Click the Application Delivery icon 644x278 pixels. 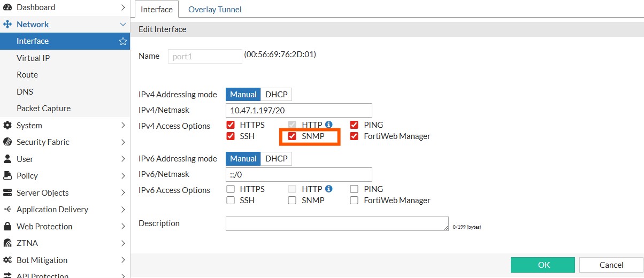7,210
